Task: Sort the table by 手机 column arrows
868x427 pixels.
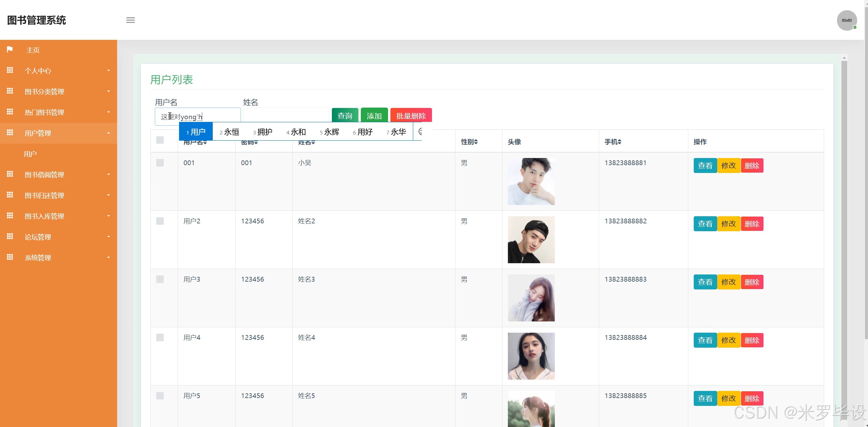Action: coord(620,142)
